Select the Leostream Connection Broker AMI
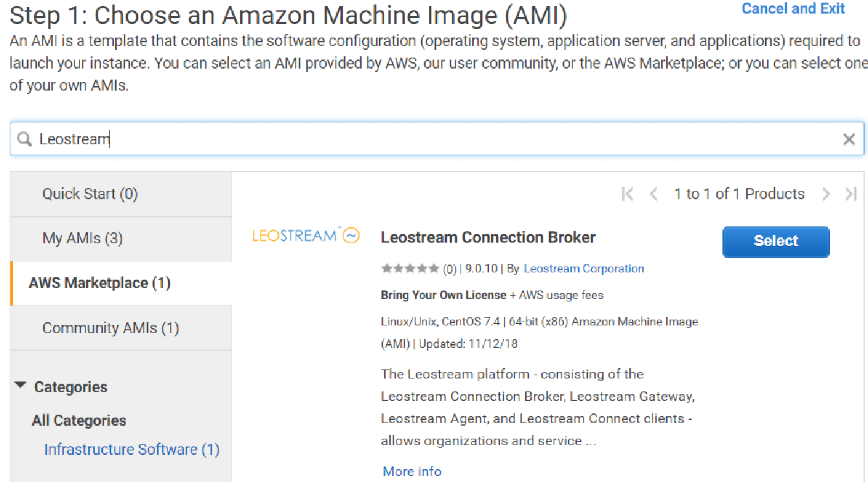Image resolution: width=868 pixels, height=482 pixels. (776, 241)
